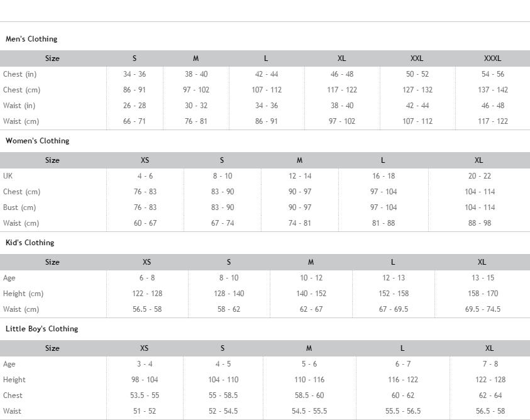This screenshot has height=420, width=530.
Task: Select Kid's Height (cm) row label
Action: pos(23,293)
